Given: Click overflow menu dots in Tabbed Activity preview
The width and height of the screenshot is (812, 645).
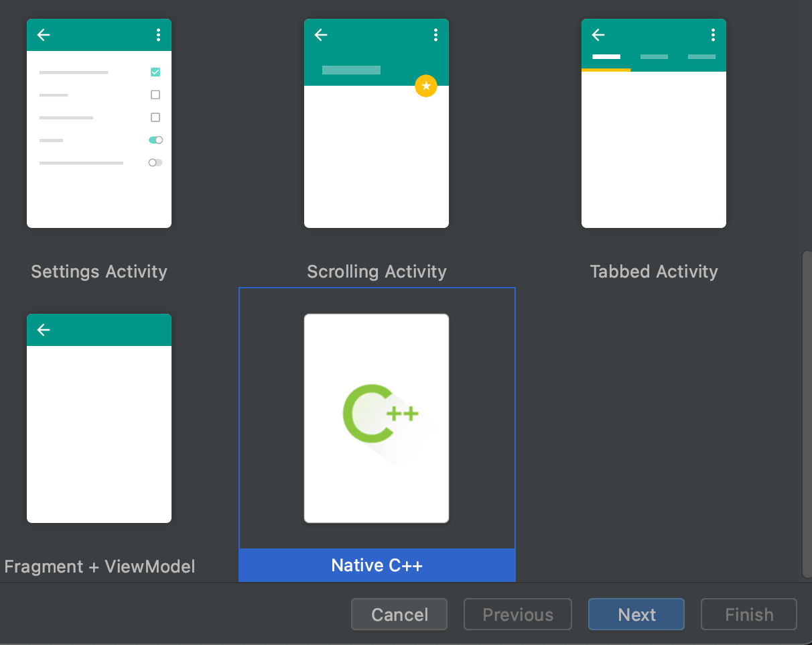Looking at the screenshot, I should pyautogui.click(x=713, y=35).
